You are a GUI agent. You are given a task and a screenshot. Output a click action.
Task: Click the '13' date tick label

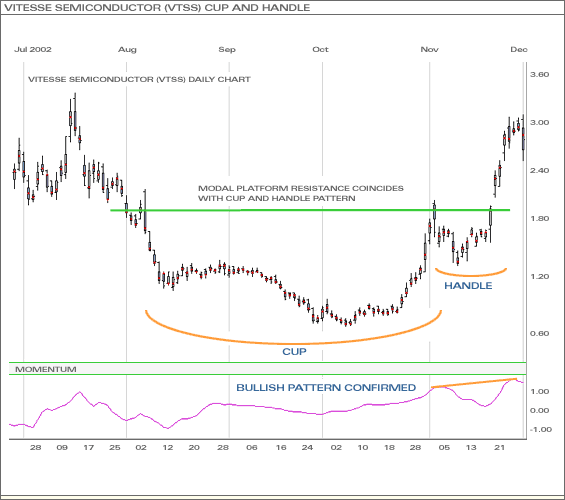pyautogui.click(x=471, y=448)
